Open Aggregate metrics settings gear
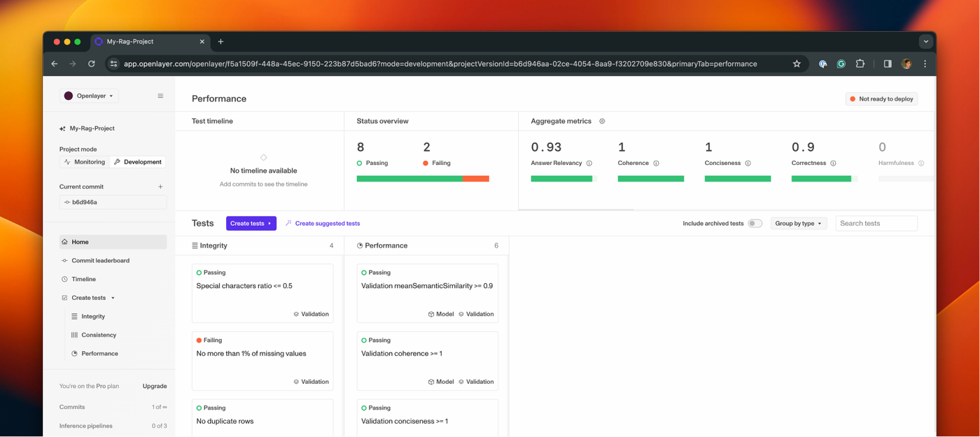 click(602, 121)
